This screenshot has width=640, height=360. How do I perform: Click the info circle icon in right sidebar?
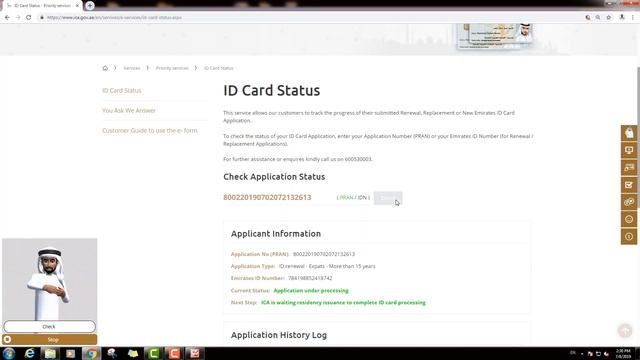(x=629, y=237)
